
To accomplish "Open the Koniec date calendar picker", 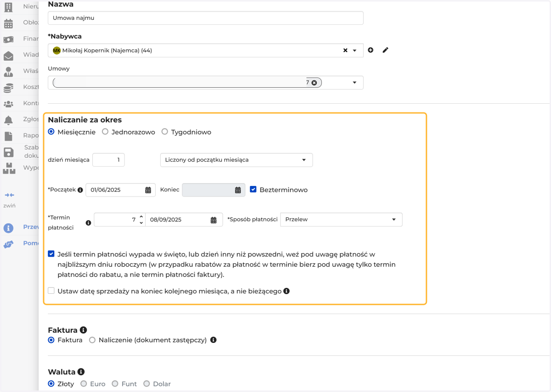I will tap(238, 190).
